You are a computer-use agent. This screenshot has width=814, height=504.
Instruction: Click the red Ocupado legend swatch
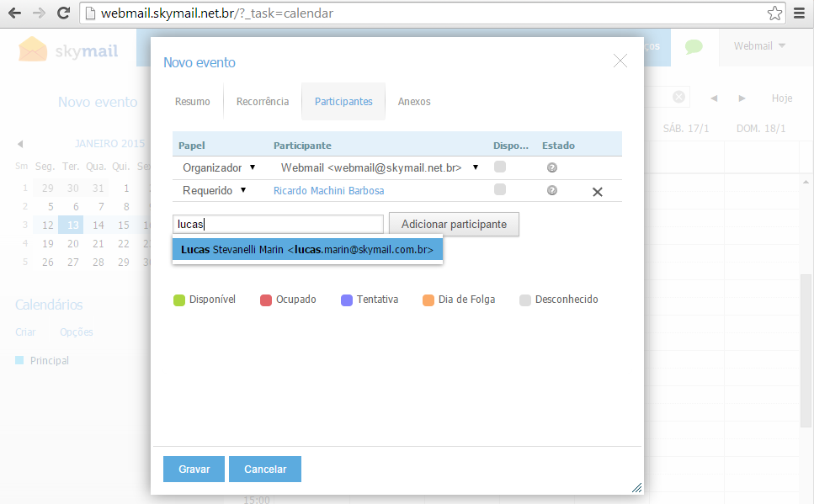tap(266, 300)
